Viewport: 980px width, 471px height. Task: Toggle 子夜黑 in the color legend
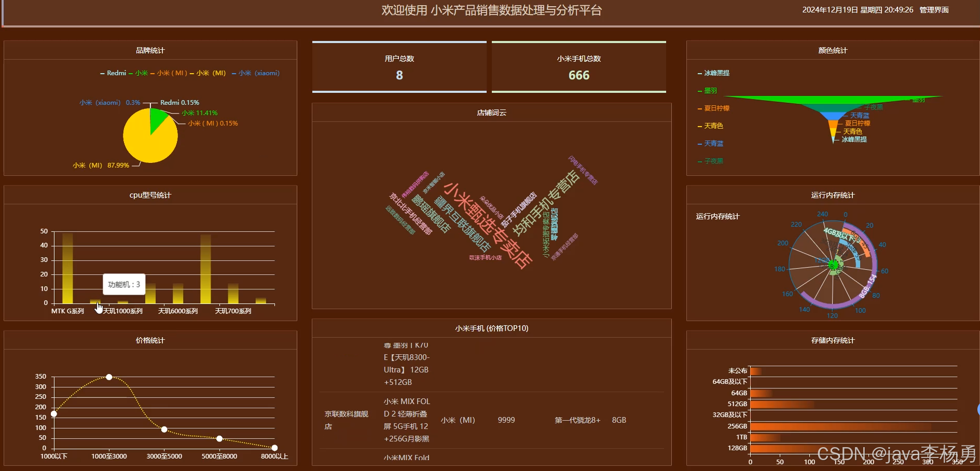[710, 161]
